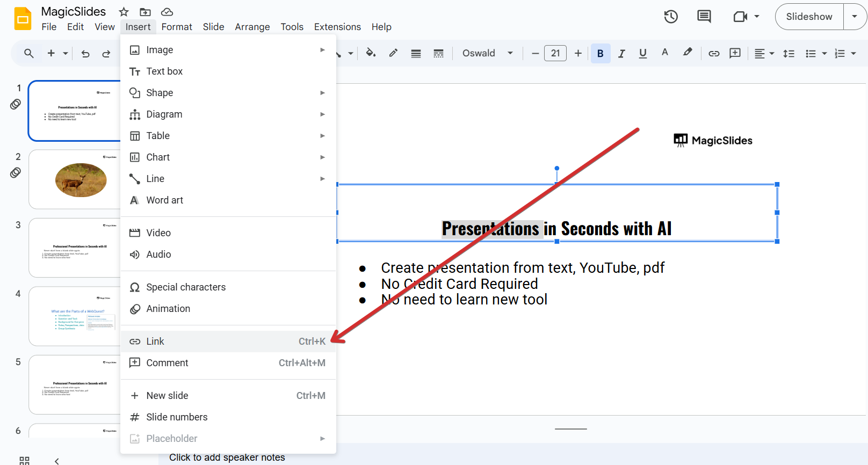Open numbered list options
This screenshot has width=868, height=465.
pos(844,53)
